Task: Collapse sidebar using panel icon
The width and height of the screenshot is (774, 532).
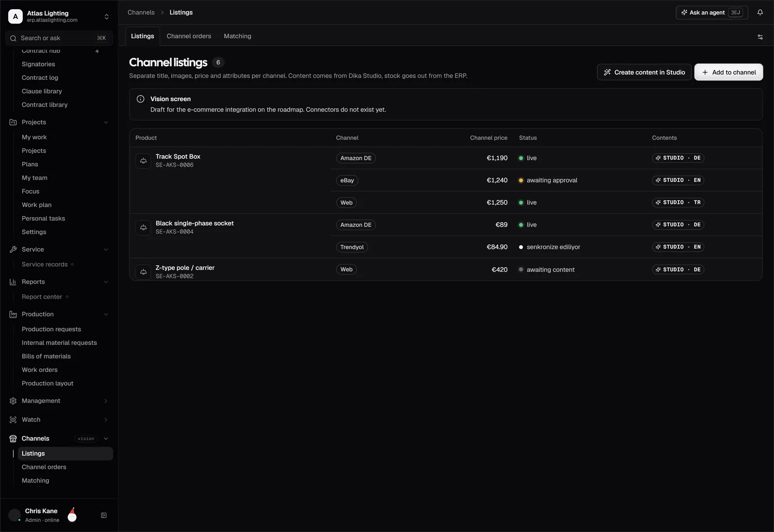Action: [104, 516]
